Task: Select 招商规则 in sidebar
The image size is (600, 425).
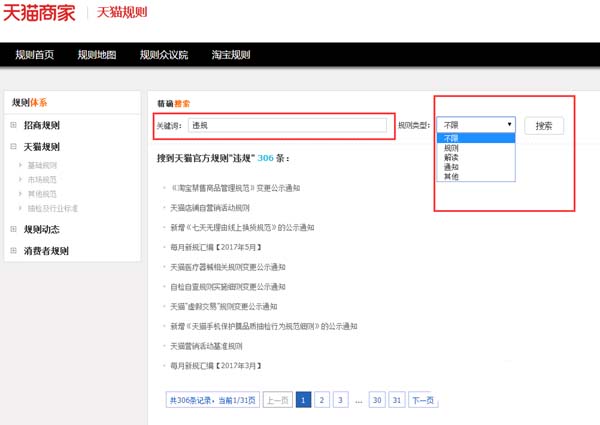Action: pos(42,125)
